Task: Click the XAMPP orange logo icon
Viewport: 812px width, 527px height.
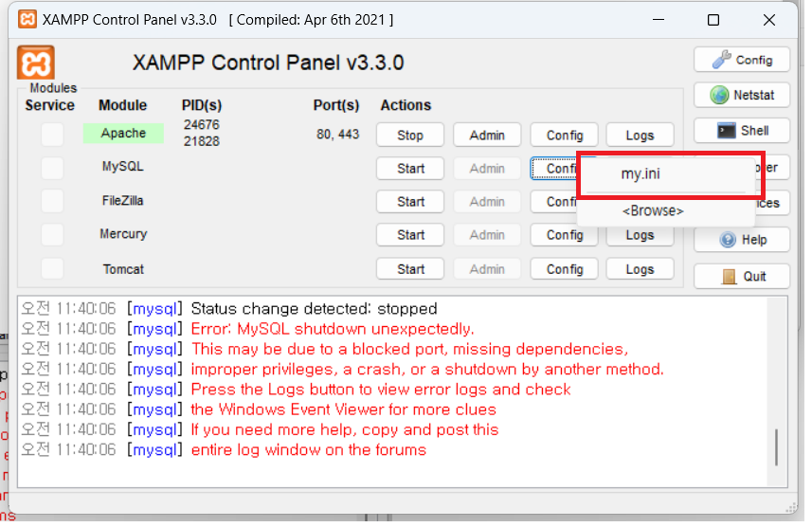Action: tap(36, 64)
